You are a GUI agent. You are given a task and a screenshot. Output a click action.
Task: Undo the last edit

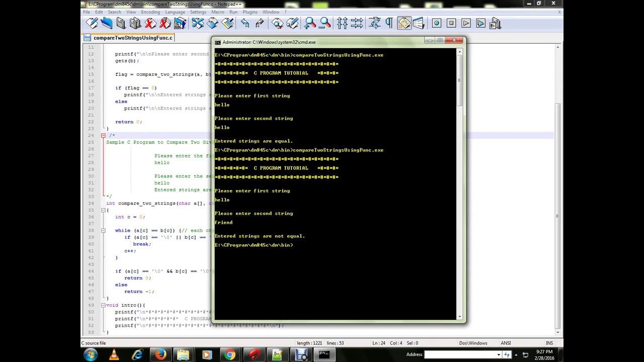click(245, 23)
